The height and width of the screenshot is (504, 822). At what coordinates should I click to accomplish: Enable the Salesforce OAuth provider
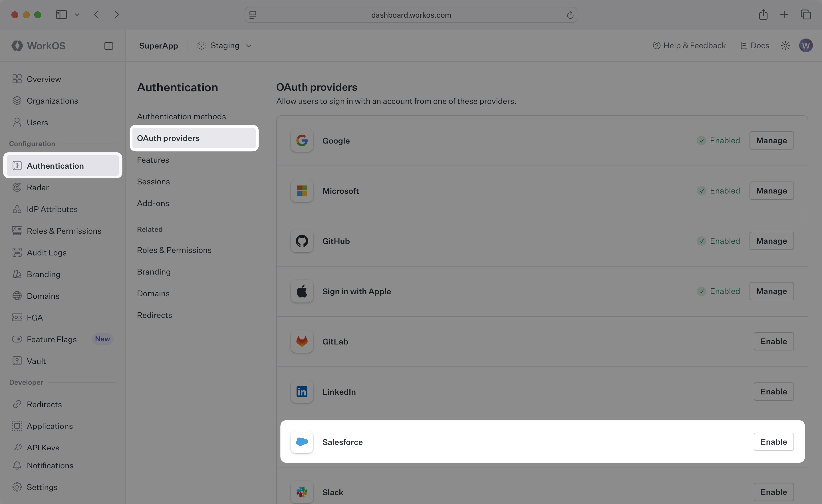[x=773, y=441]
